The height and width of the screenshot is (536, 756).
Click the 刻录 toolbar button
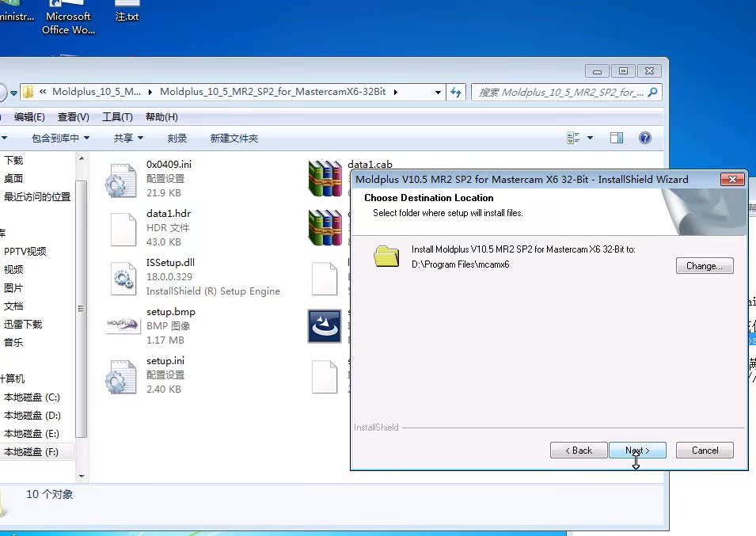(x=177, y=139)
